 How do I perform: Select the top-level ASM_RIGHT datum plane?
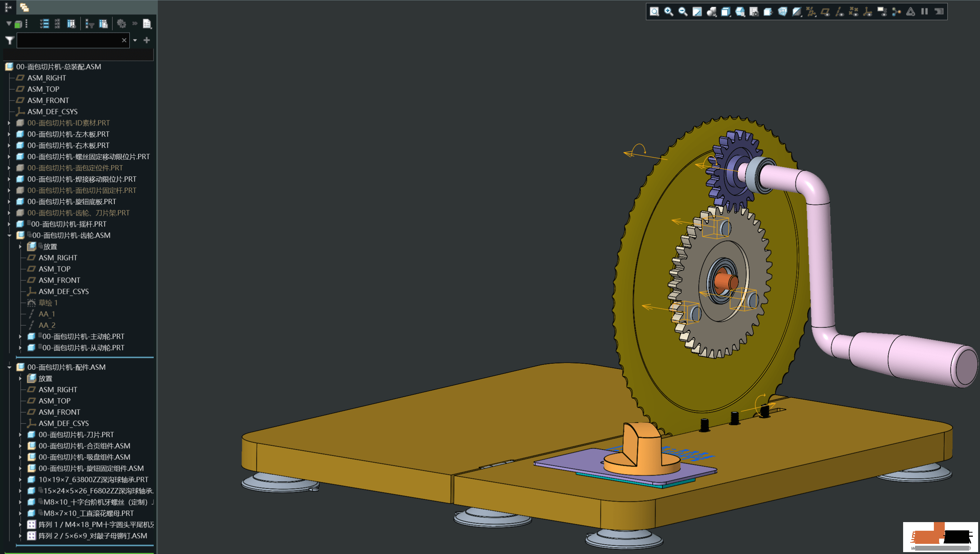(47, 78)
